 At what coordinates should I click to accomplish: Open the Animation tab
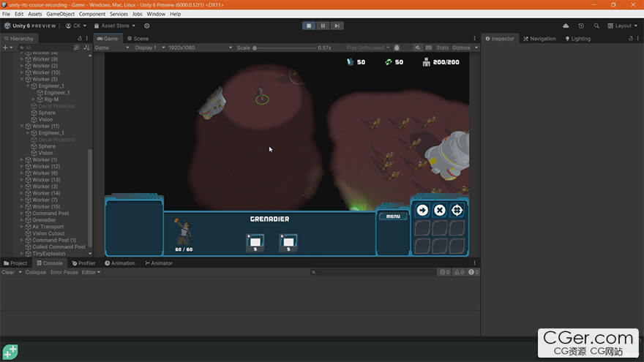click(x=120, y=263)
